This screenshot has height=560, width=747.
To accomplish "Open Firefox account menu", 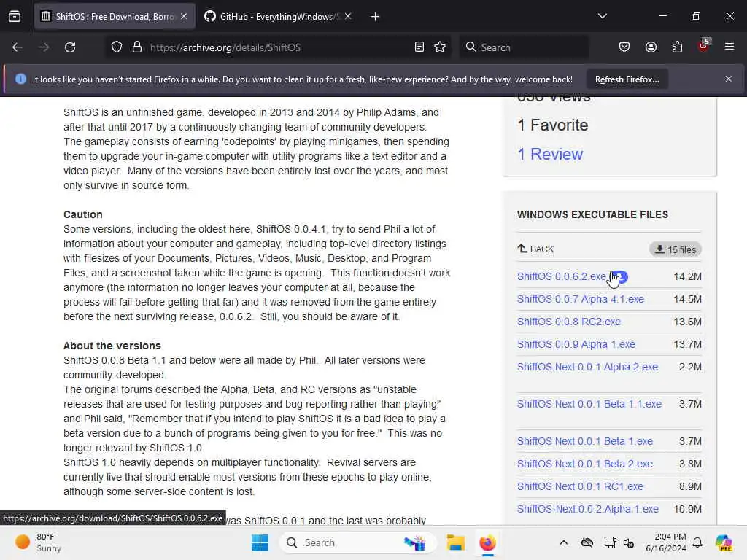I will pyautogui.click(x=651, y=47).
